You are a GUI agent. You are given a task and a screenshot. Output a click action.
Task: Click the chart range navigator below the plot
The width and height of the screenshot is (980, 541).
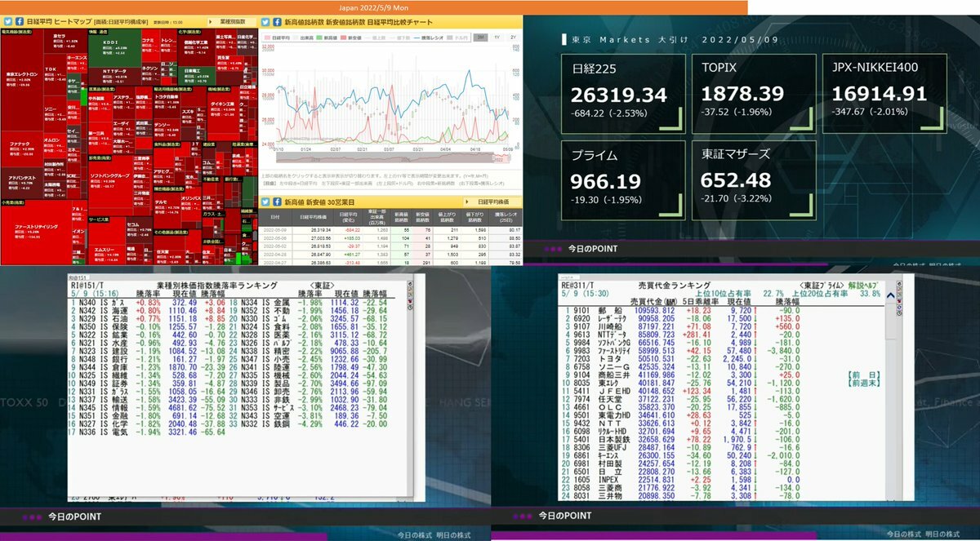[x=394, y=157]
